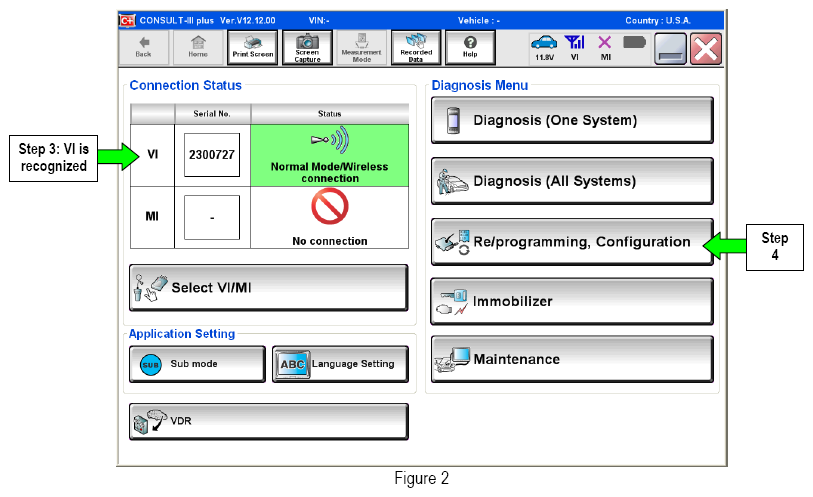Image resolution: width=813 pixels, height=497 pixels.
Task: Click the Normal Mode/Wireless connection status cell
Action: point(330,155)
